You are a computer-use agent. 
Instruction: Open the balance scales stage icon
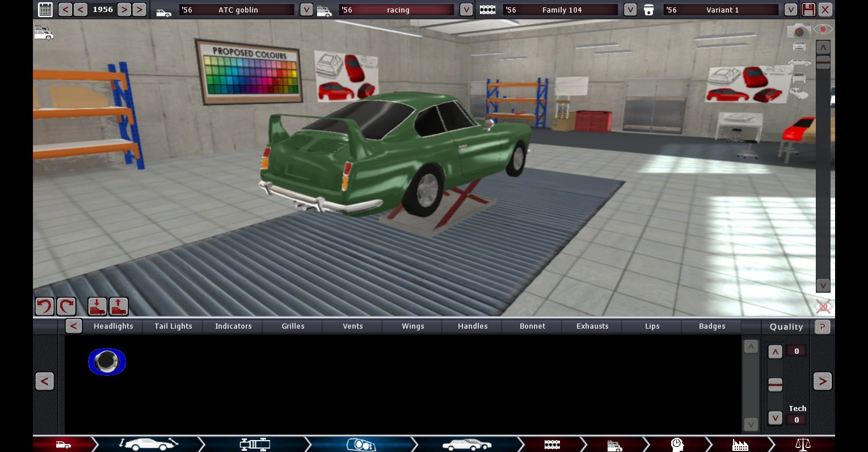coord(803,444)
